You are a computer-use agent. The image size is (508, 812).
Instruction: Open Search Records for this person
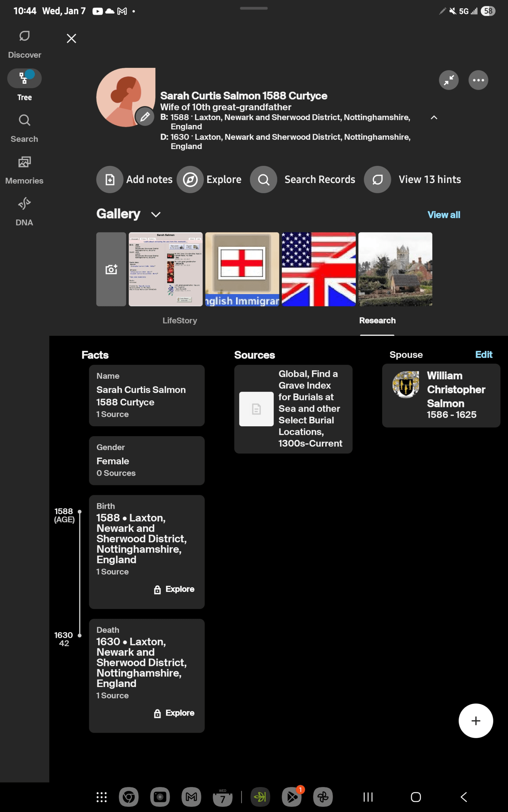pos(303,180)
